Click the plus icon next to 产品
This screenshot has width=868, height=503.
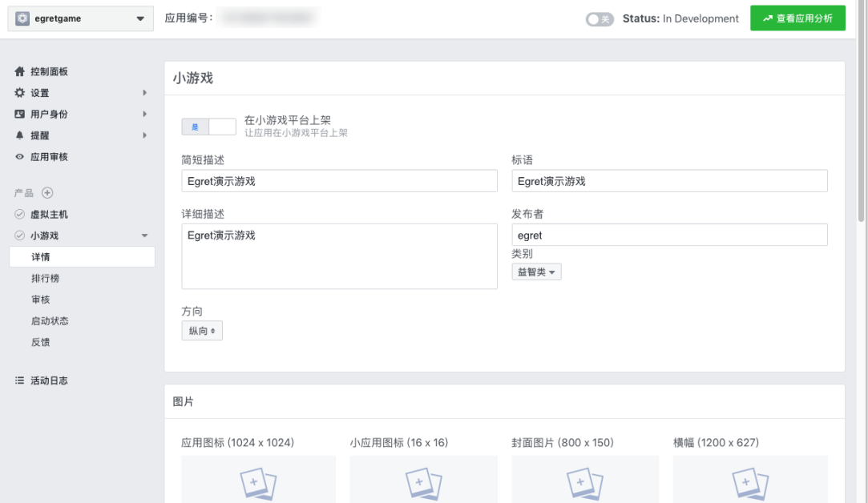48,192
